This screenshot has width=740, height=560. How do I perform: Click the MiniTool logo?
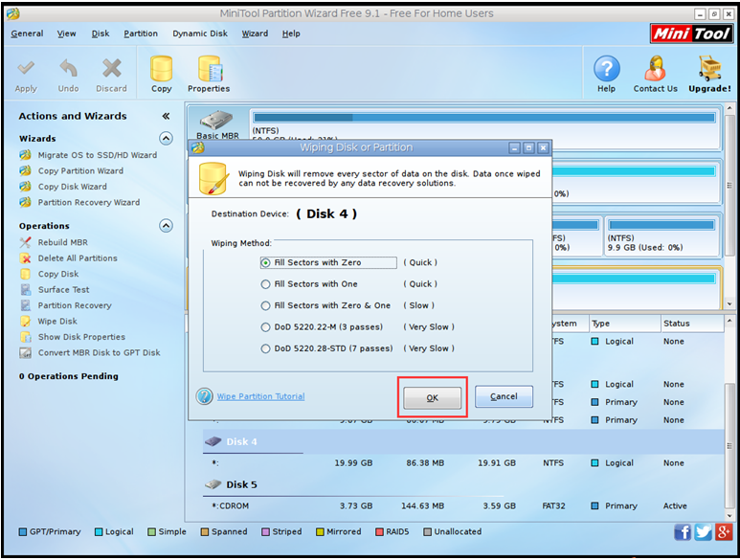pyautogui.click(x=691, y=34)
